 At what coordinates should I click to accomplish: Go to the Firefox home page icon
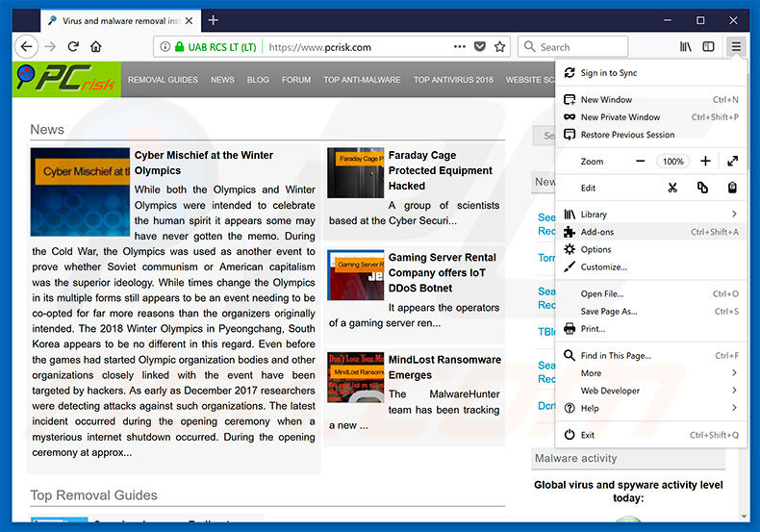(x=96, y=46)
